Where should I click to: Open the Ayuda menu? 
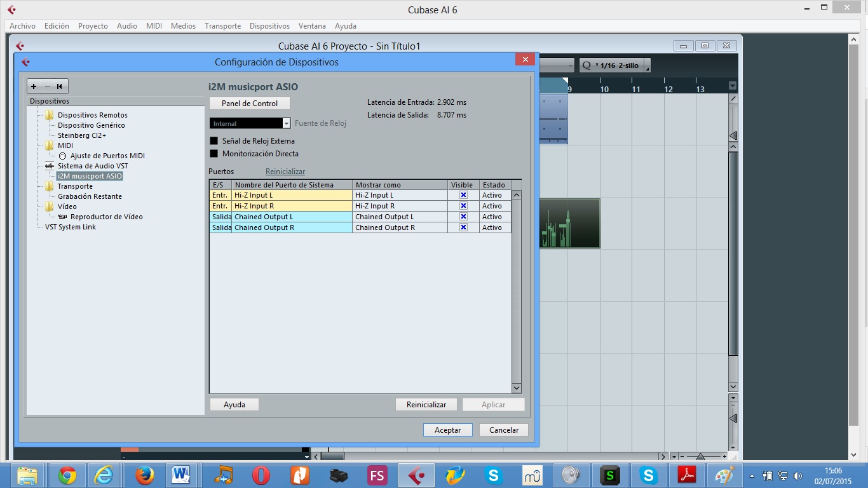click(346, 26)
